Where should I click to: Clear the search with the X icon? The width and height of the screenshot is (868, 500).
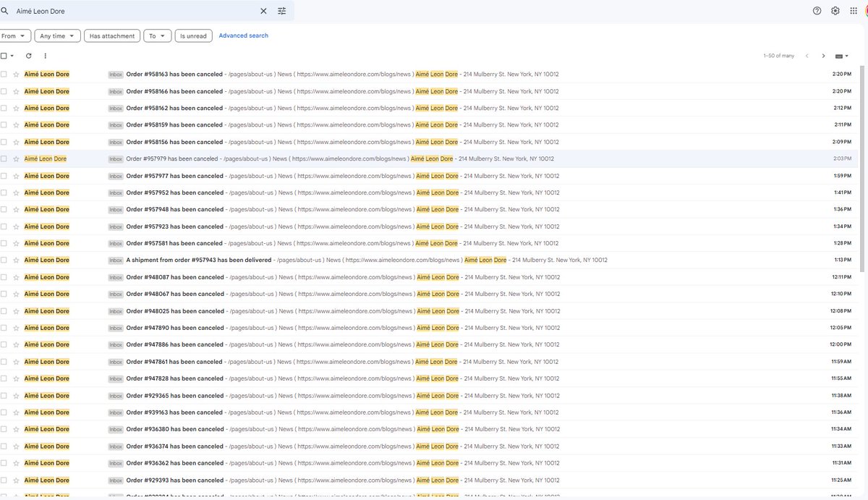[x=263, y=11]
